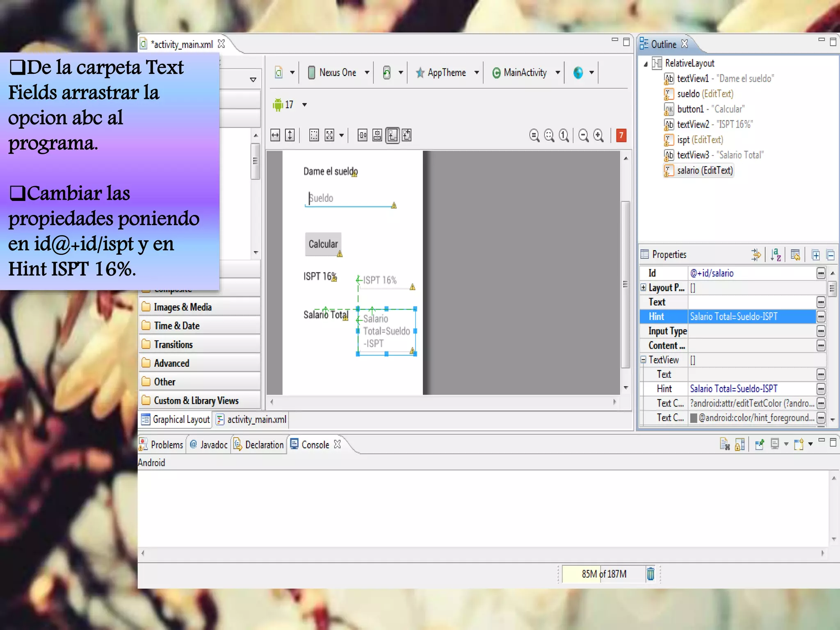Run the garbage collector trash icon
840x630 pixels.
coord(651,573)
